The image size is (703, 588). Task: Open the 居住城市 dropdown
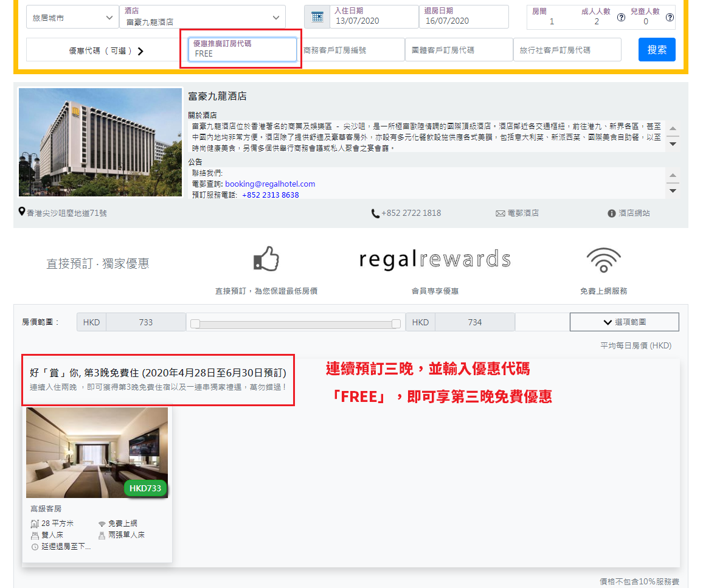pos(72,18)
